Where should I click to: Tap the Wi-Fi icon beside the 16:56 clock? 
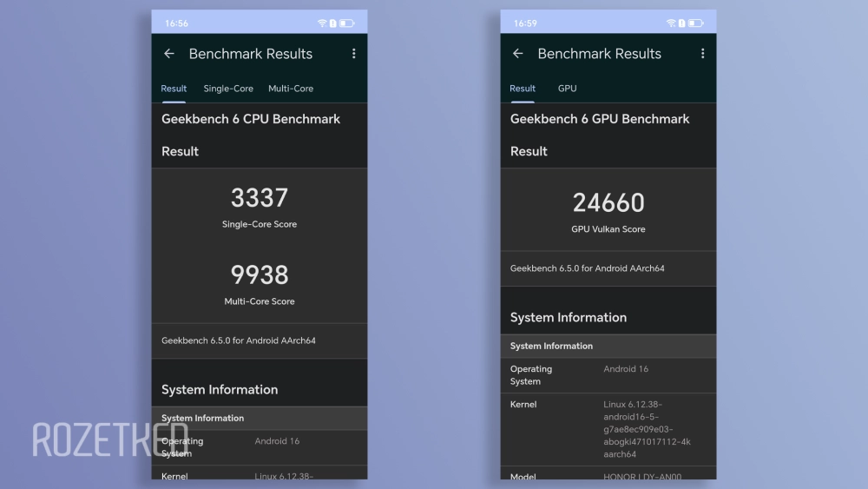pos(322,23)
